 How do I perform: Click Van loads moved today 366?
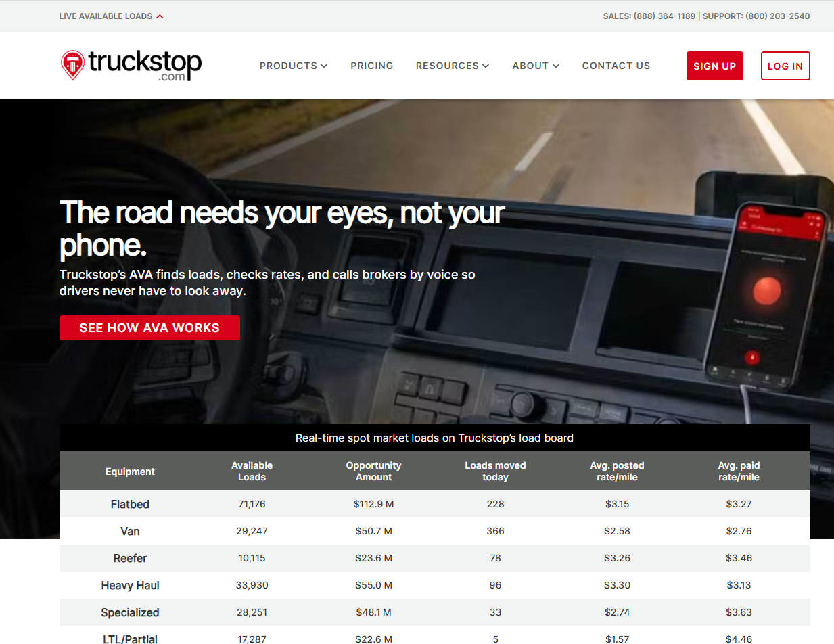pyautogui.click(x=495, y=531)
